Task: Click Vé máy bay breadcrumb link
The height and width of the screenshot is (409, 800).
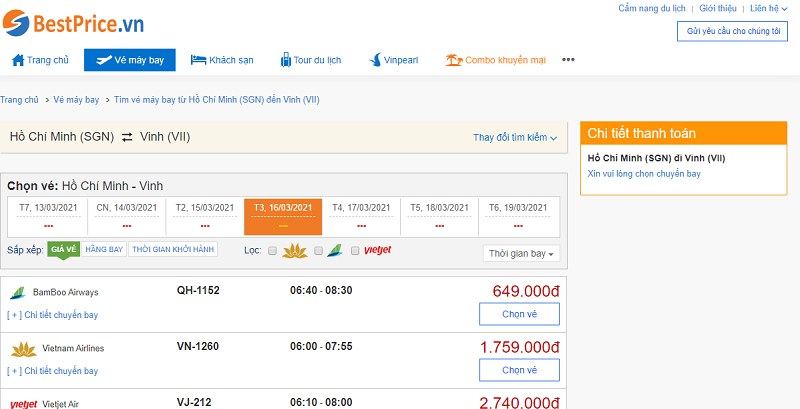Action: pyautogui.click(x=76, y=100)
